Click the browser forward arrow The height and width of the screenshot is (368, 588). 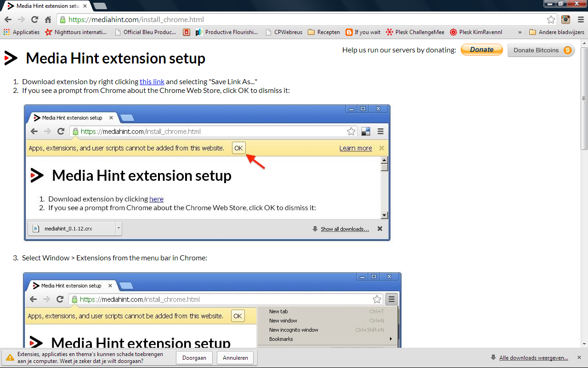[x=21, y=20]
